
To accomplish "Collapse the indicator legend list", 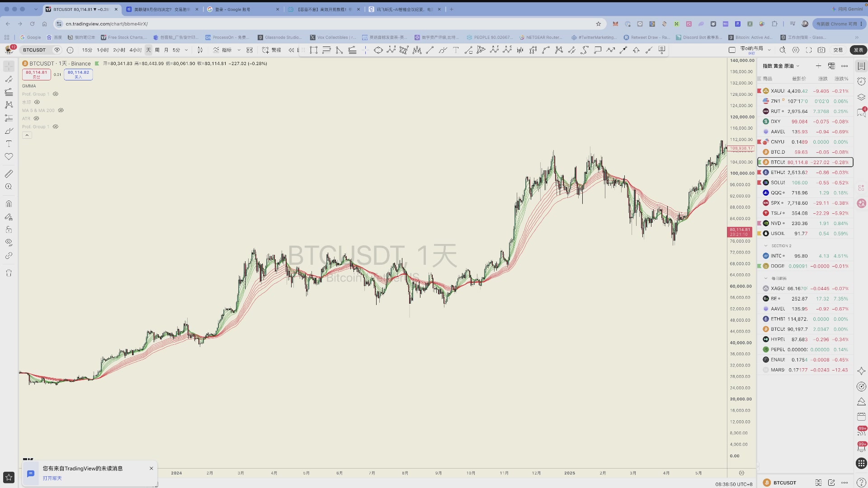I will 27,135.
